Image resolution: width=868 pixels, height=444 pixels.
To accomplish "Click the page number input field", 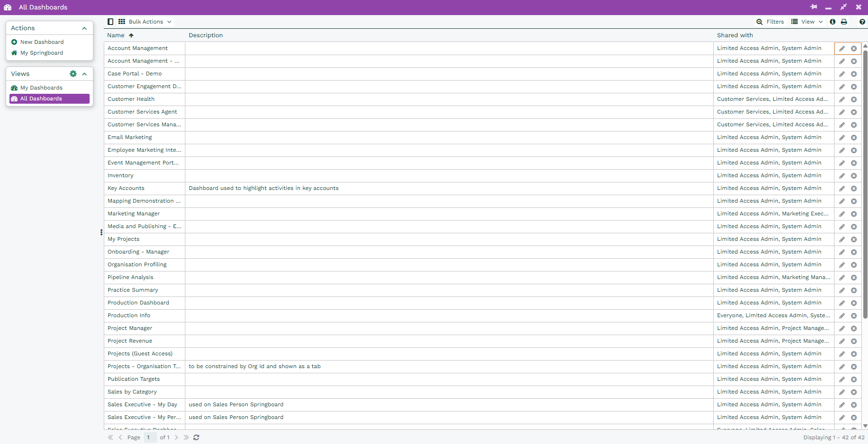I will click(150, 437).
